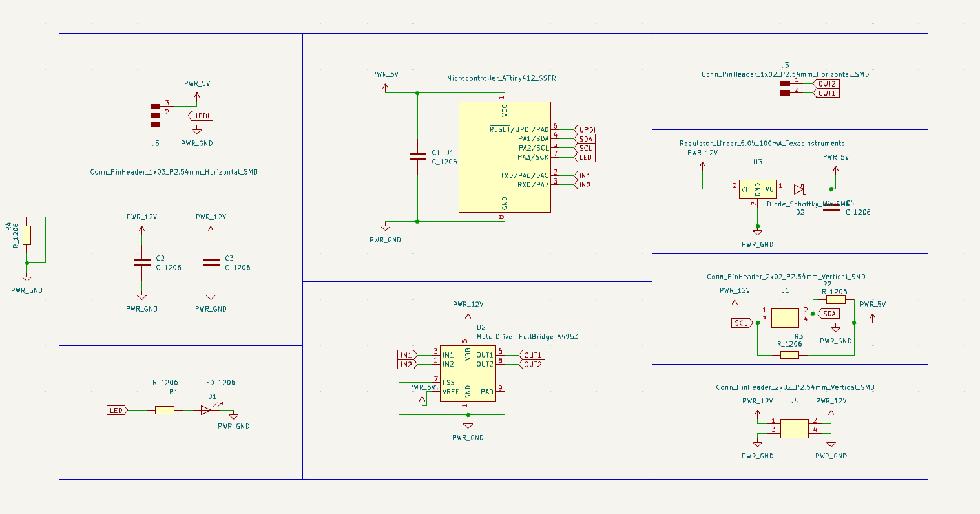Click the MotorDriver_FullBridge_A4953 value text
This screenshot has height=514, width=980.
[x=528, y=336]
